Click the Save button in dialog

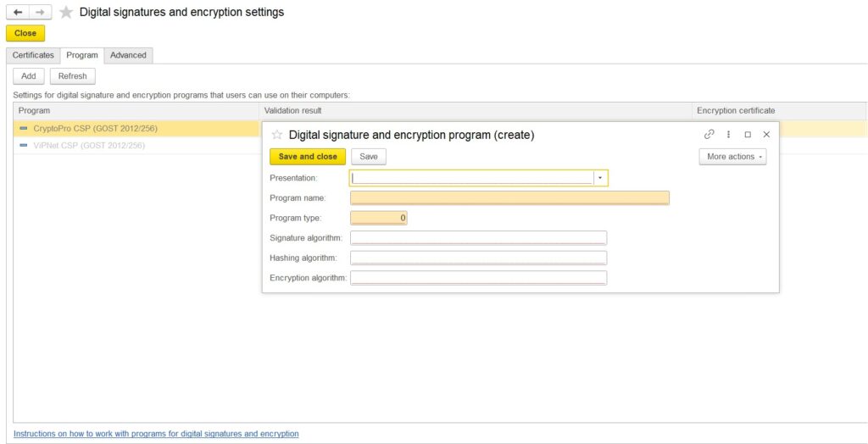pos(369,157)
